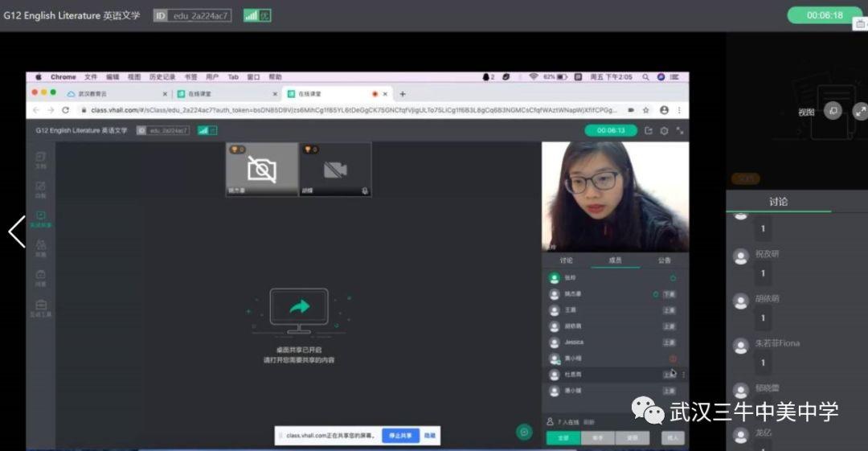Toggle stage button on last member row

669,391
